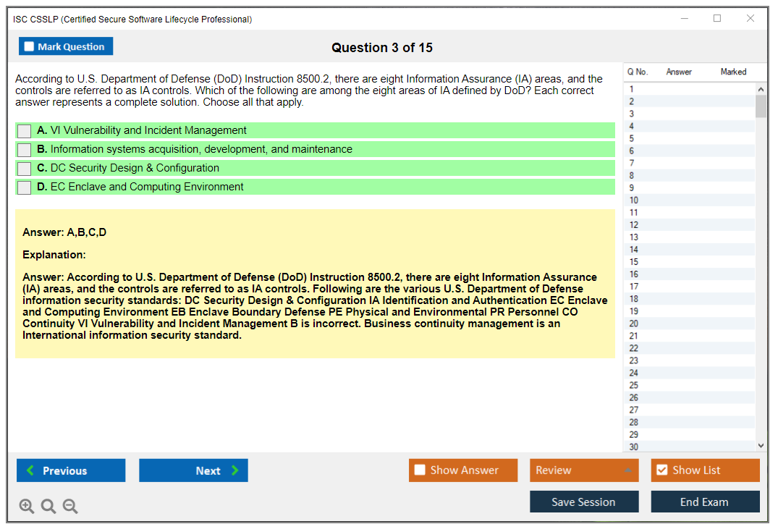
Task: Toggle the Show Answer checkbox
Action: [x=420, y=470]
